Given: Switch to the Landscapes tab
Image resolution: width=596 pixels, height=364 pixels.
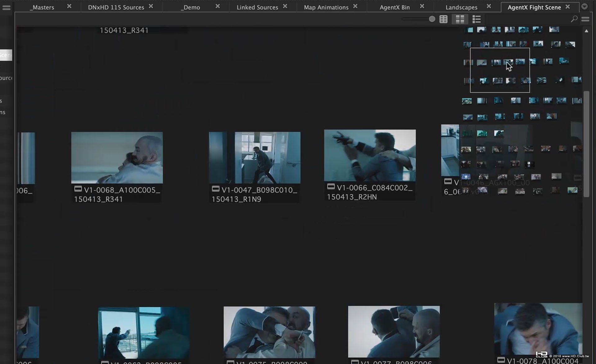Looking at the screenshot, I should (461, 7).
